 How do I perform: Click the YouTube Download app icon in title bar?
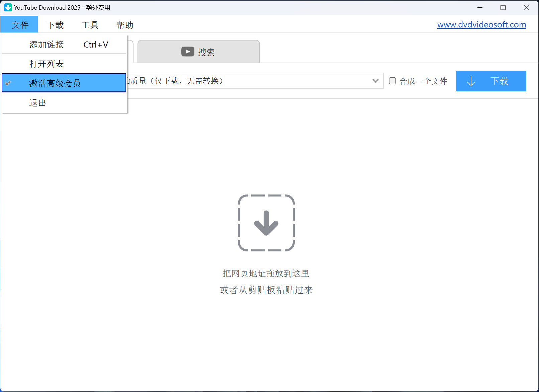8,7
